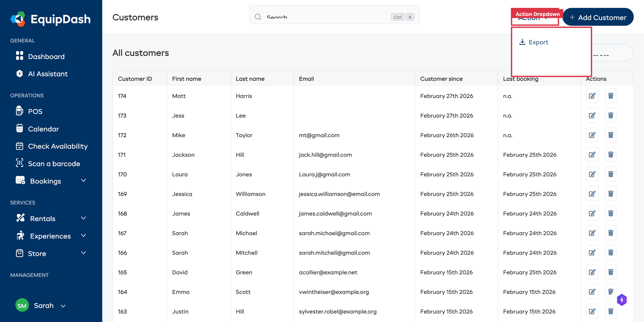Open the Sarah account menu

coord(43,306)
